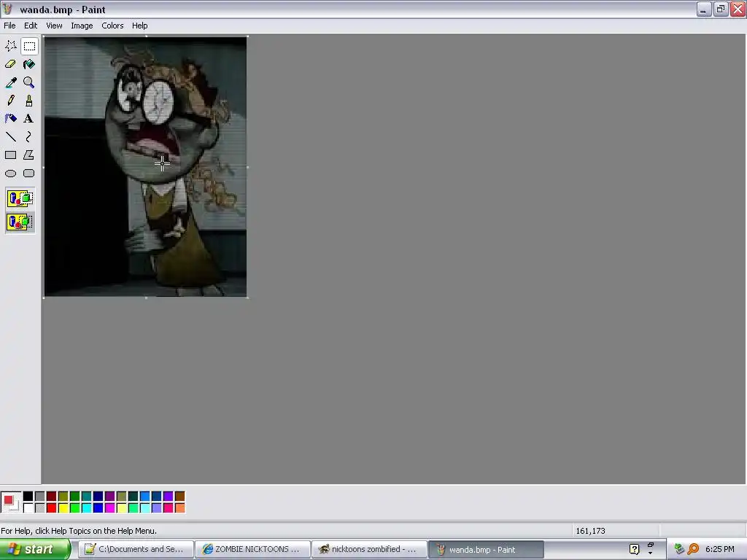The height and width of the screenshot is (560, 747).
Task: Open the Windows start menu
Action: coord(35,550)
